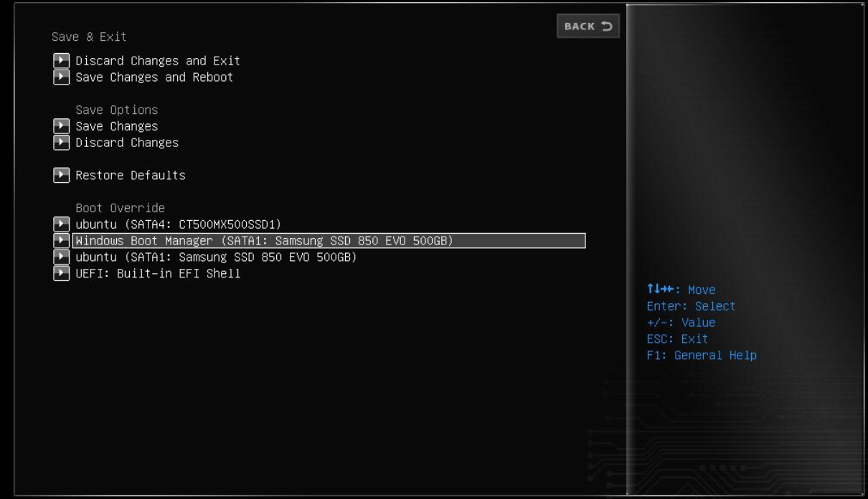Click the Boot Override section label
The height and width of the screenshot is (499, 868).
(x=121, y=208)
